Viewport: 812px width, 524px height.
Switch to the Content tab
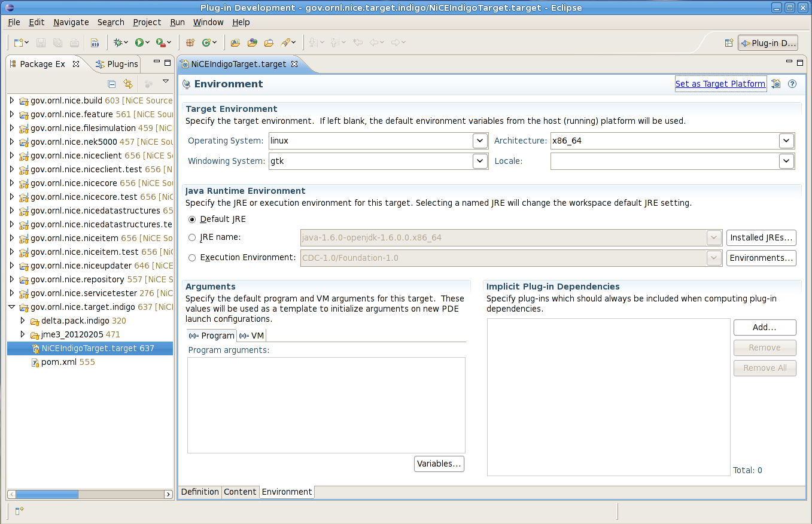click(x=240, y=492)
